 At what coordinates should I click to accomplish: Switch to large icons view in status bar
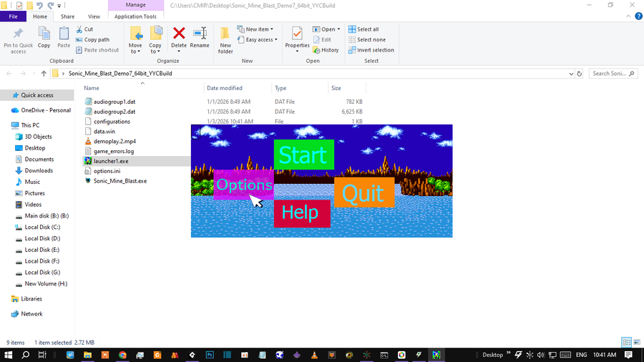(637, 342)
